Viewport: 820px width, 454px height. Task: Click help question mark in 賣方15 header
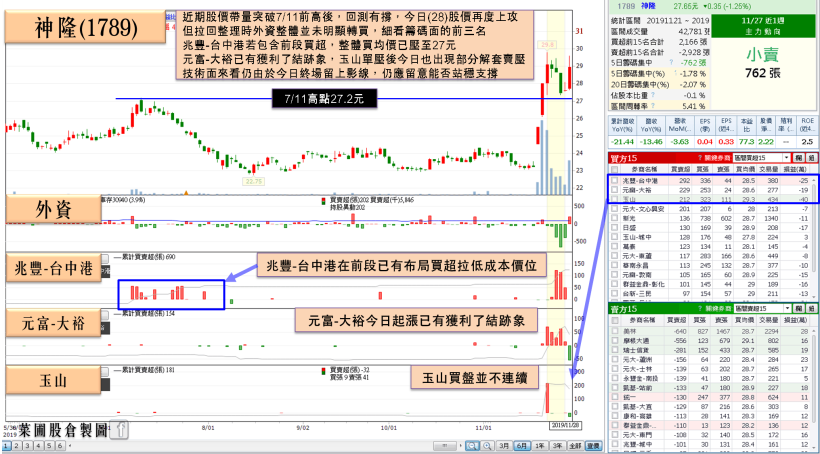pyautogui.click(x=700, y=309)
